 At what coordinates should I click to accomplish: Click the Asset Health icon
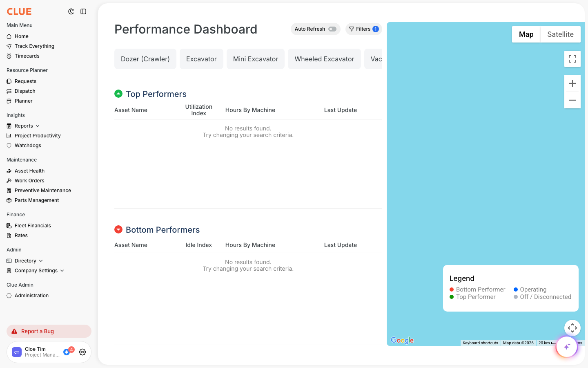click(9, 171)
